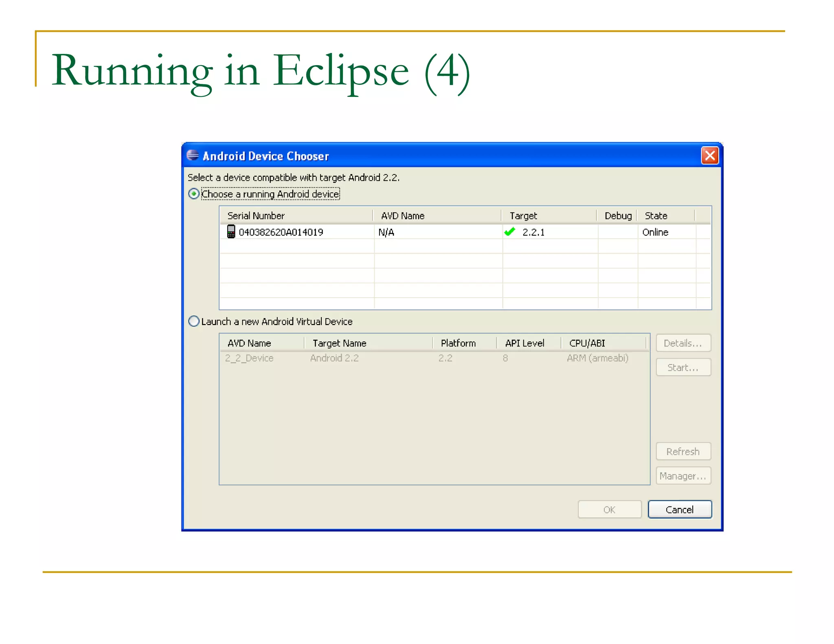Click AVD Name header in virtual device table
This screenshot has height=644, width=834.
pos(262,343)
